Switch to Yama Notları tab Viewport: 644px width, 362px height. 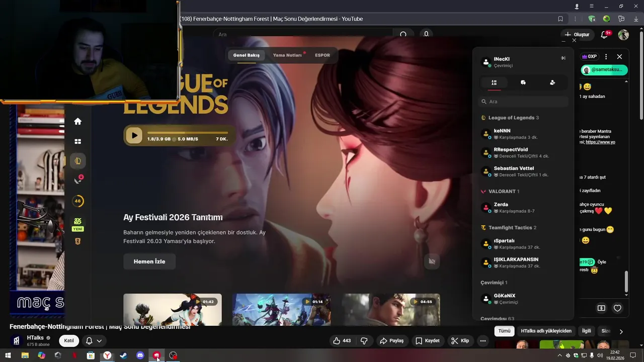point(287,55)
